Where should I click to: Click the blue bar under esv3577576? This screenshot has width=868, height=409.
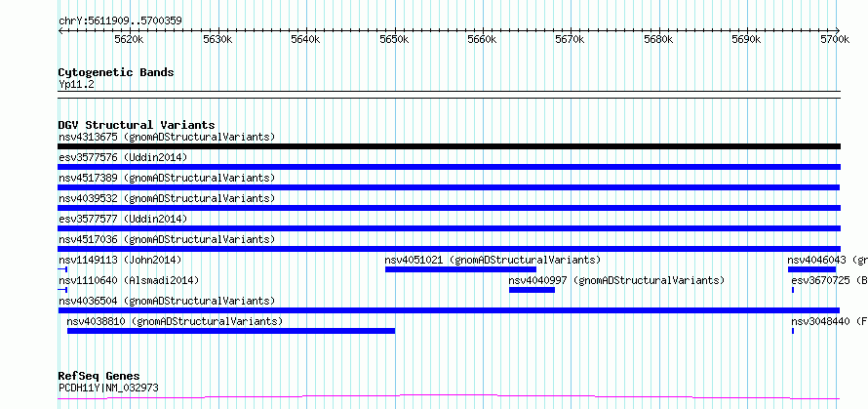click(x=449, y=167)
